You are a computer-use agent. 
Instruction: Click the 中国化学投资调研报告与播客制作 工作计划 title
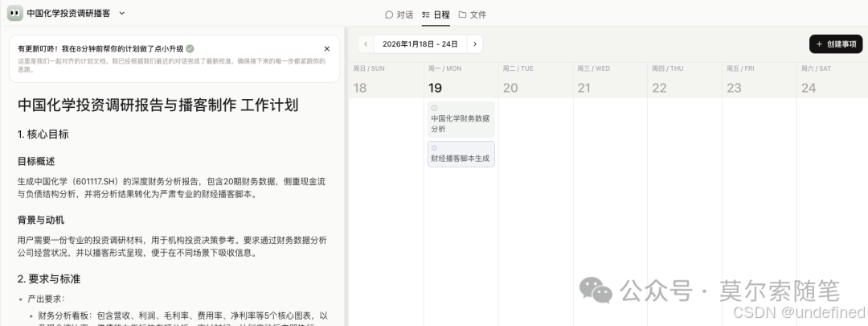click(158, 105)
